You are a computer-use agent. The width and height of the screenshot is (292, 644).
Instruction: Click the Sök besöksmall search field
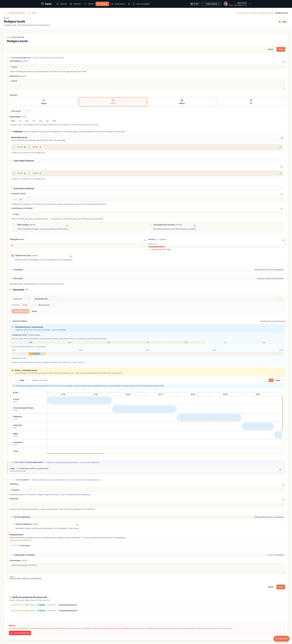tap(158, 299)
